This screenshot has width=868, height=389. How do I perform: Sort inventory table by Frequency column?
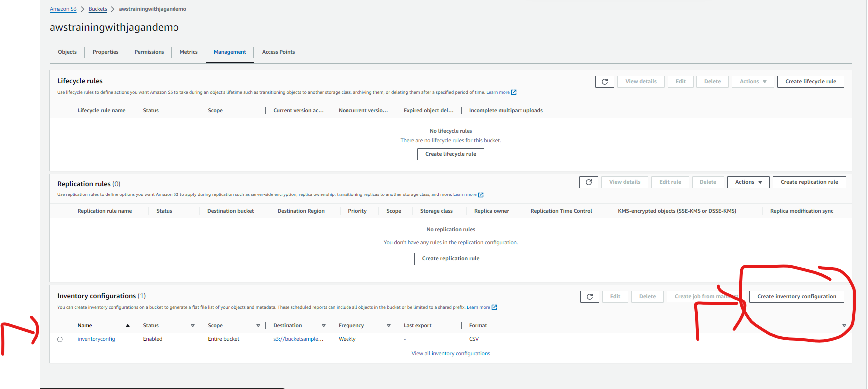(x=389, y=326)
